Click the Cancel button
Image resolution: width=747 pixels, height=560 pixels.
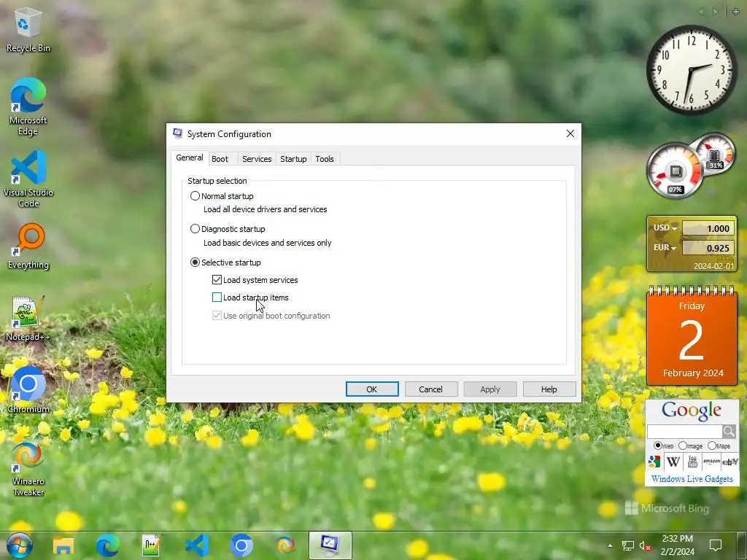point(431,389)
